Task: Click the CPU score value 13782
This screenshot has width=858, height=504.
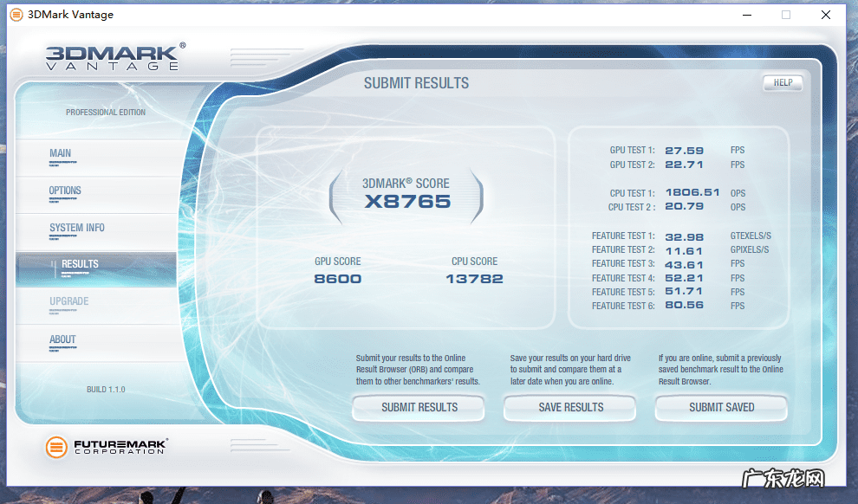Action: [x=474, y=279]
